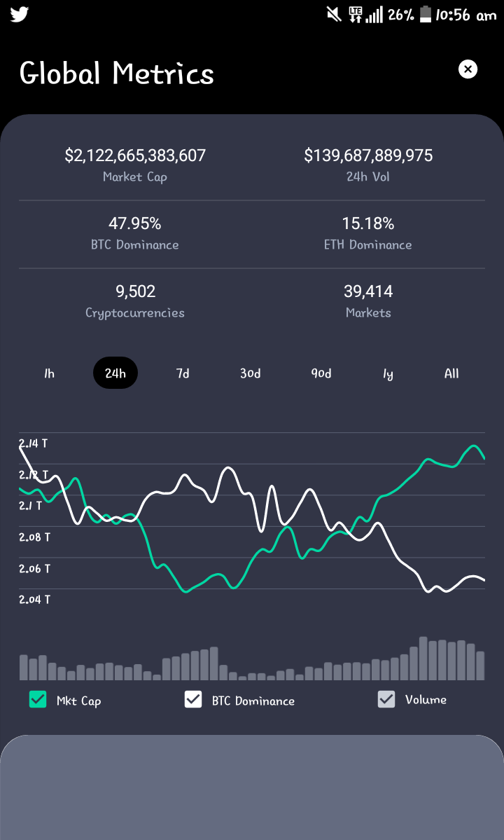The image size is (504, 840).
Task: Select the 1y time range
Action: click(x=388, y=373)
